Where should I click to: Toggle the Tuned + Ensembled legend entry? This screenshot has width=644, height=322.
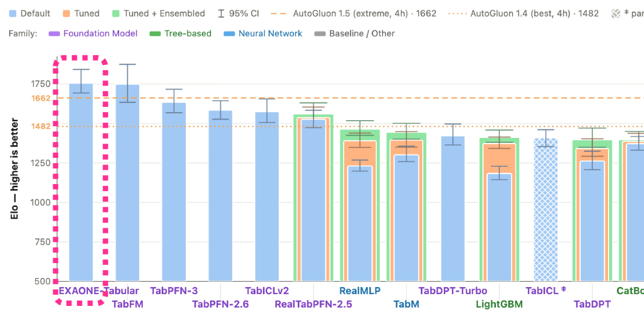coord(158,13)
